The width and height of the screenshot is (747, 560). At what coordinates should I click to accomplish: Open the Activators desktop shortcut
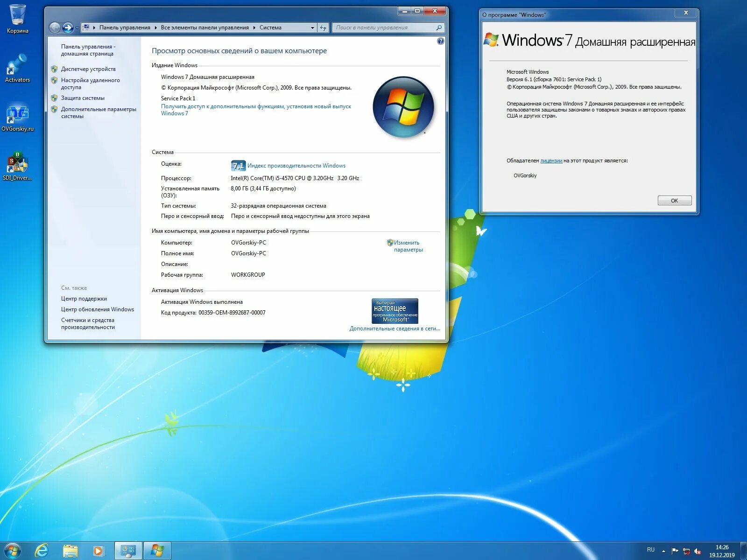tap(17, 68)
